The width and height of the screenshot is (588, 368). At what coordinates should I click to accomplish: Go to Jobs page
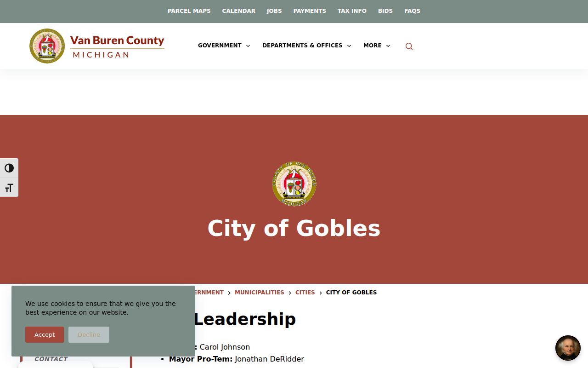pos(274,11)
